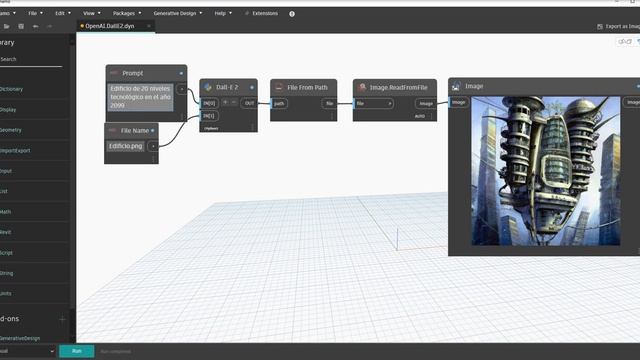Open the Packages menu
The height and width of the screenshot is (360, 640).
point(127,13)
